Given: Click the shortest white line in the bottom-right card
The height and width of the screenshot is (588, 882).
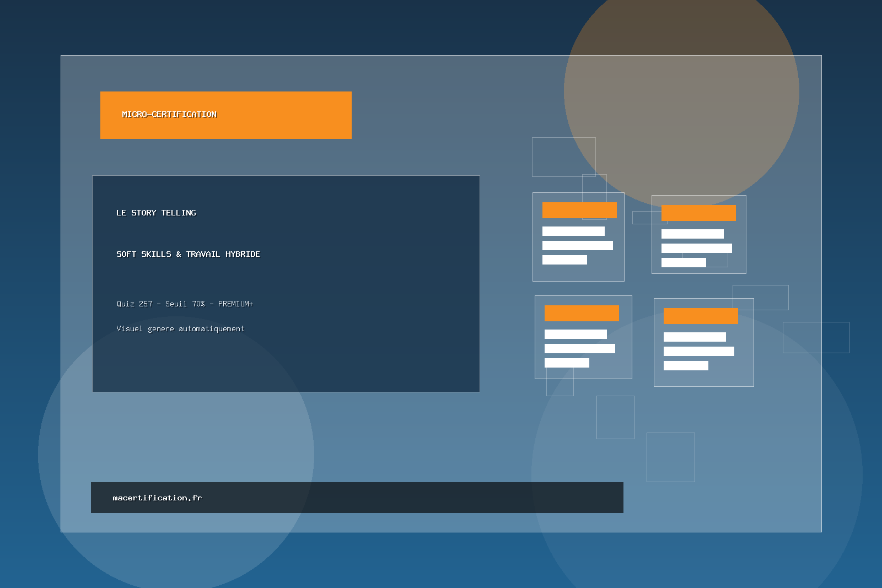Looking at the screenshot, I should tap(686, 365).
